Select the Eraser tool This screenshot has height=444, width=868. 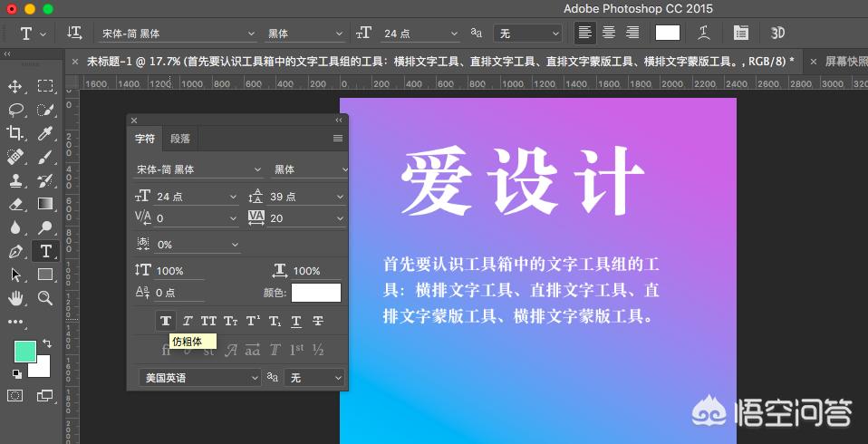[14, 204]
